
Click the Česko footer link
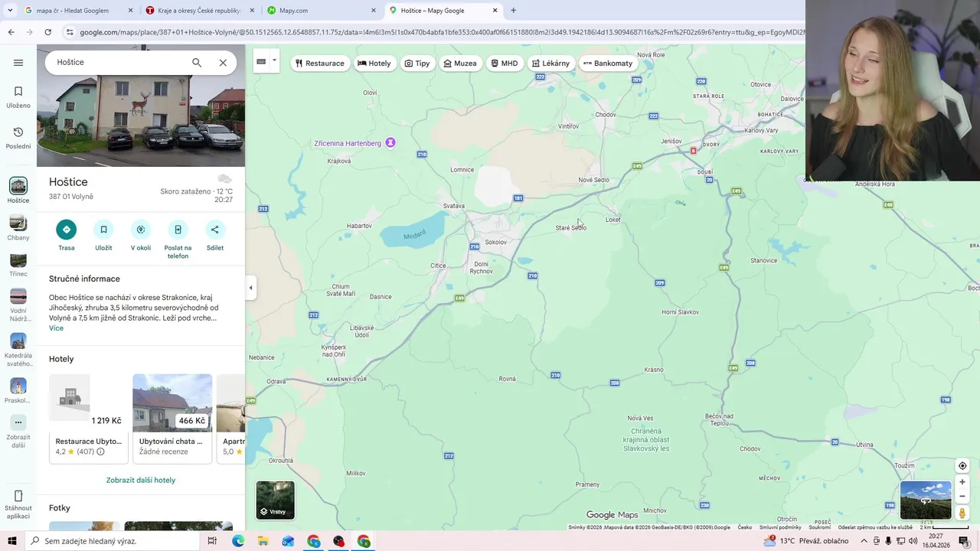pos(745,527)
